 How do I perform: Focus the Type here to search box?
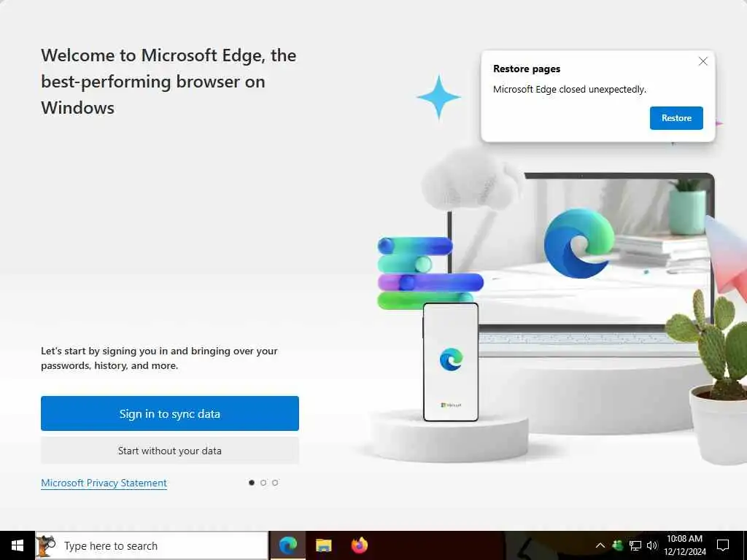(152, 545)
